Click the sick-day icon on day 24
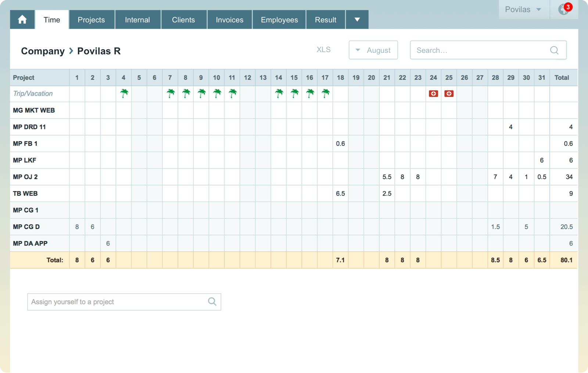This screenshot has width=588, height=373. [433, 94]
